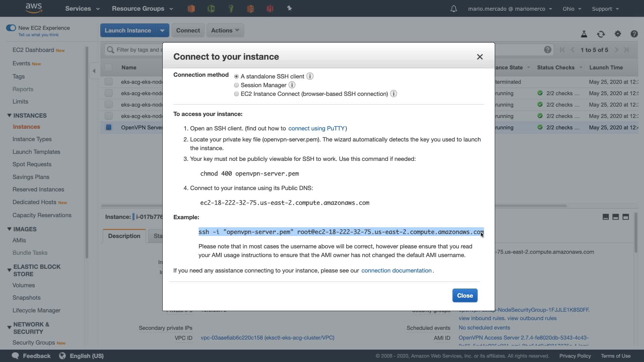The width and height of the screenshot is (644, 362).
Task: Select the Session Manager radio option
Action: coord(236,85)
